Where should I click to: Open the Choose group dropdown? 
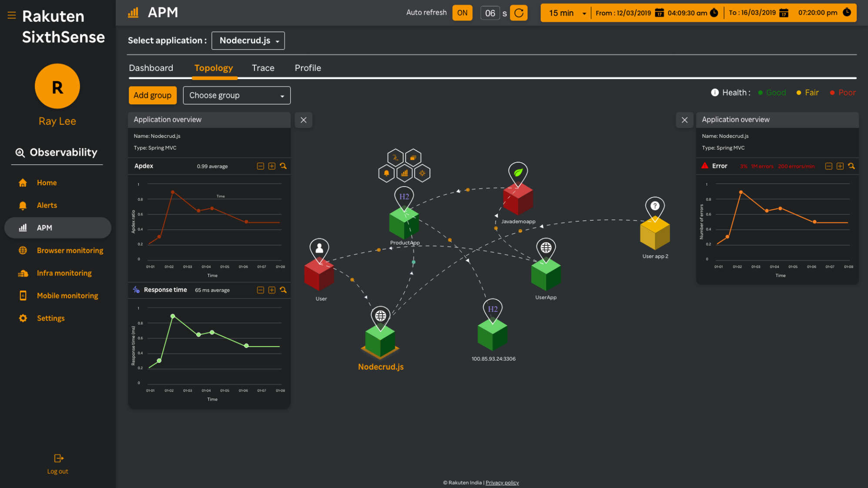237,95
